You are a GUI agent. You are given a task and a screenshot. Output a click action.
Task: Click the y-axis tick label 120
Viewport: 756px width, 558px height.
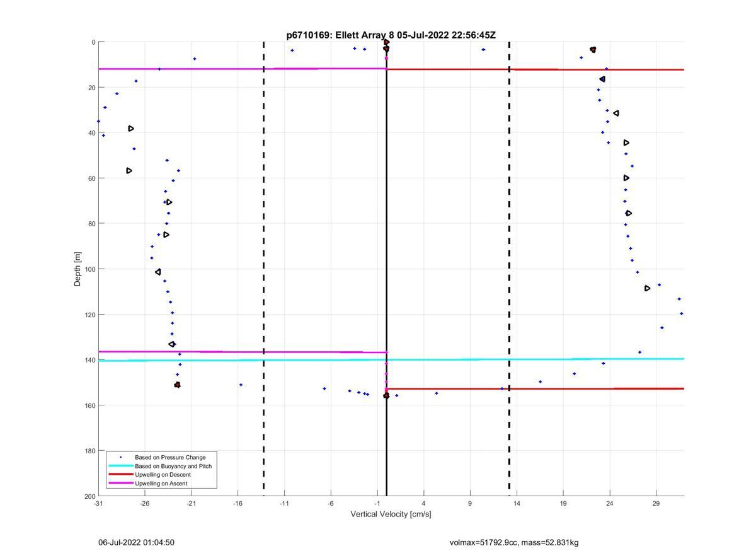click(x=90, y=315)
